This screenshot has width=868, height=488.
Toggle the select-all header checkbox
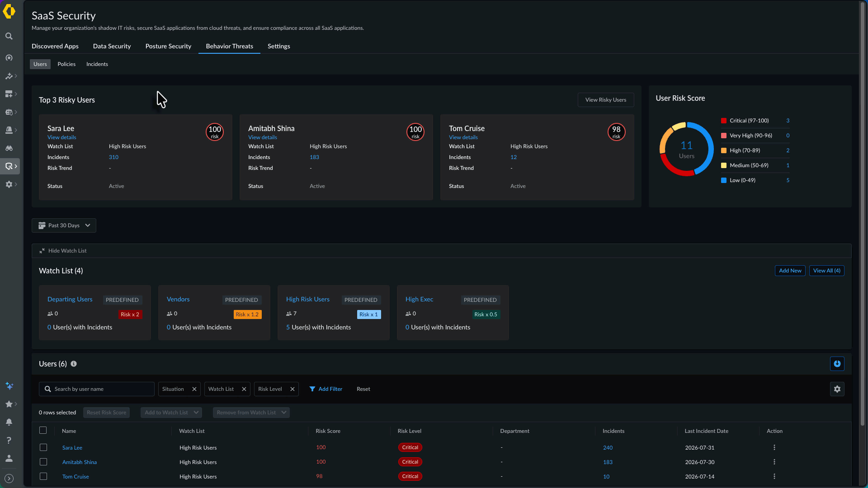click(43, 430)
